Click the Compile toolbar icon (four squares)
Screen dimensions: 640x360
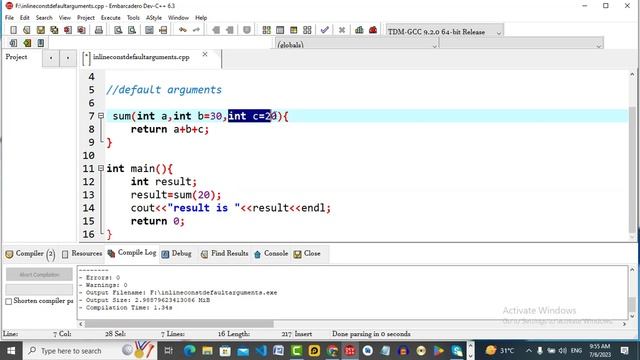(x=267, y=30)
